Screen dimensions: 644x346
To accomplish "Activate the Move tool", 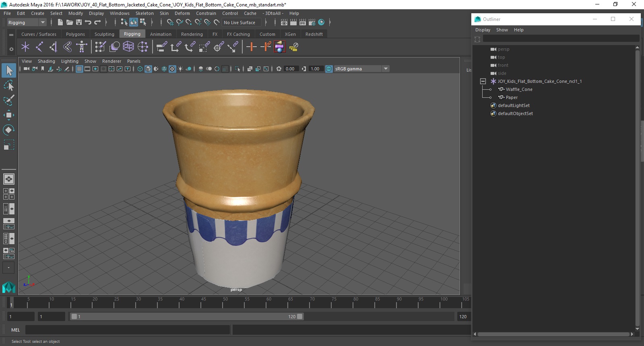I will pos(9,115).
